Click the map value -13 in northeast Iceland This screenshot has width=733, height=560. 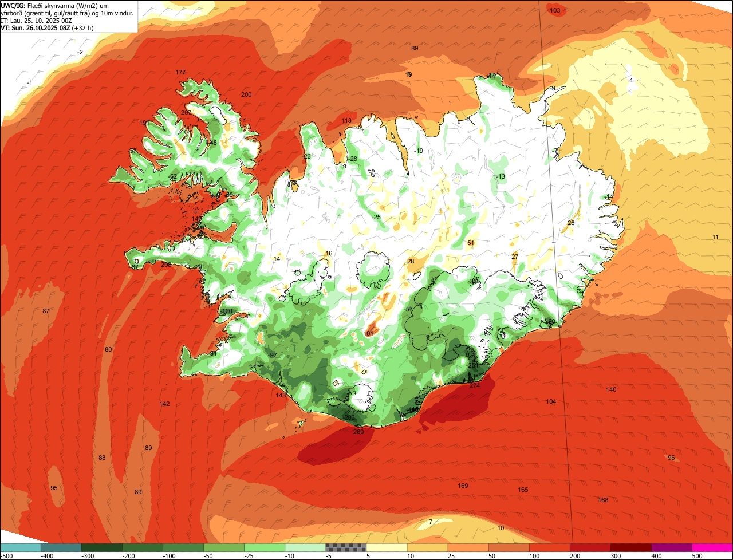[x=501, y=176]
